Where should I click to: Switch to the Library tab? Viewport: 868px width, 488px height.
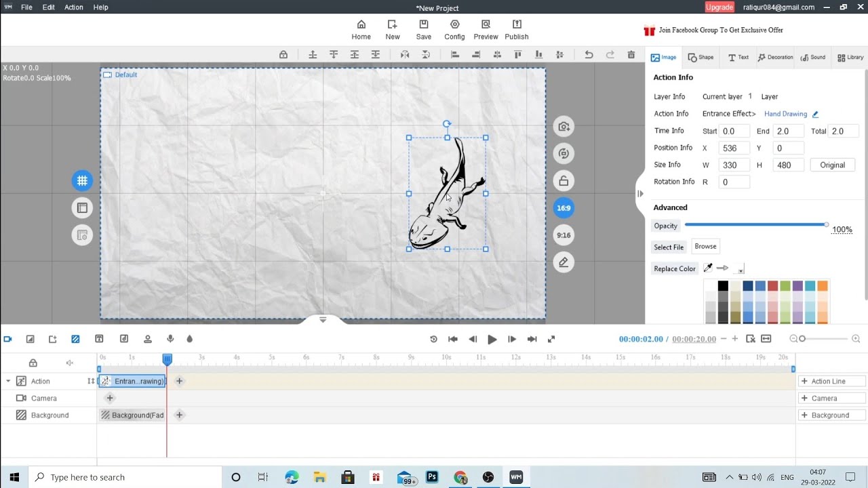850,58
